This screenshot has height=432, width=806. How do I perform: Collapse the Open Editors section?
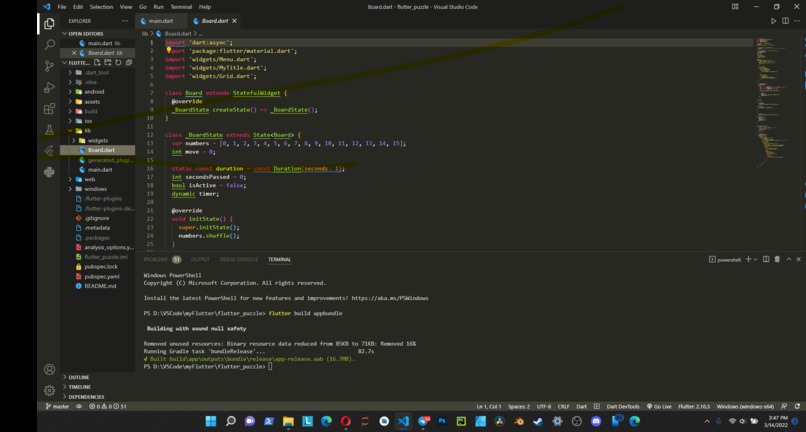[65, 33]
